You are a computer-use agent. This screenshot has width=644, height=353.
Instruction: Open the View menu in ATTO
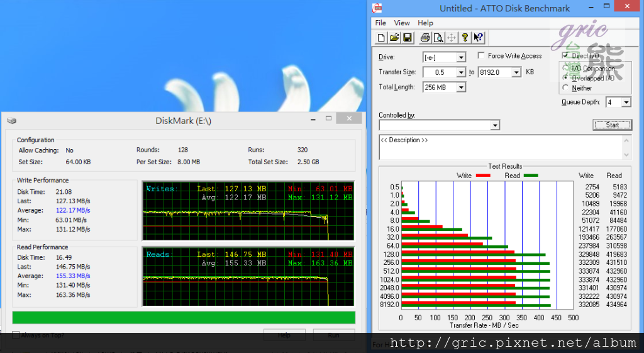tap(402, 23)
